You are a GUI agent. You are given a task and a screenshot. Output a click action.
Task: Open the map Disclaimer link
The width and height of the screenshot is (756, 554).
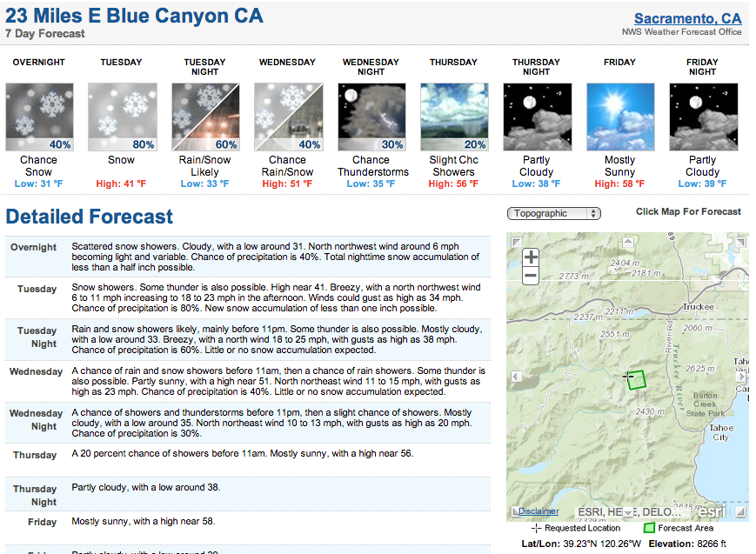[x=539, y=511]
